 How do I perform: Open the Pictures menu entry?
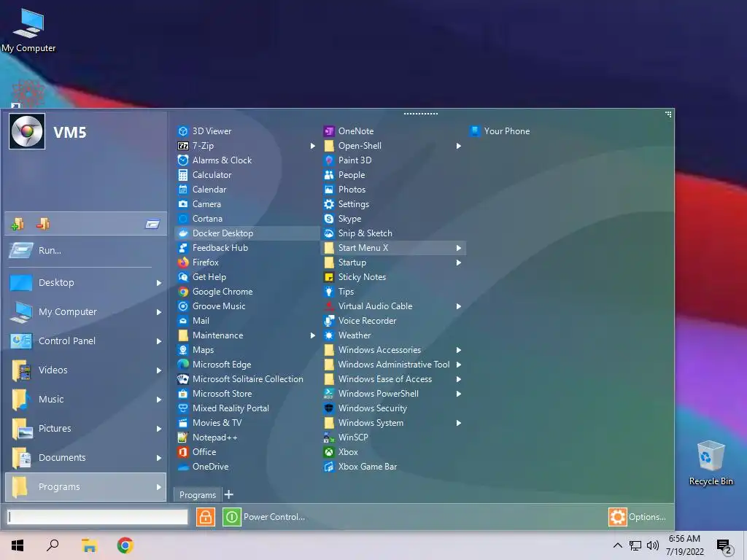(x=86, y=429)
